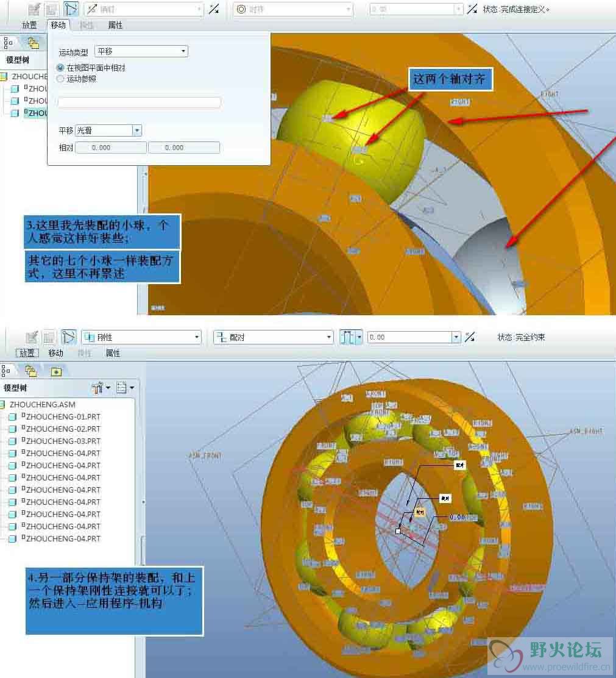Click the 状态:完成连接定义 status text
616x678 pixels.
point(516,10)
